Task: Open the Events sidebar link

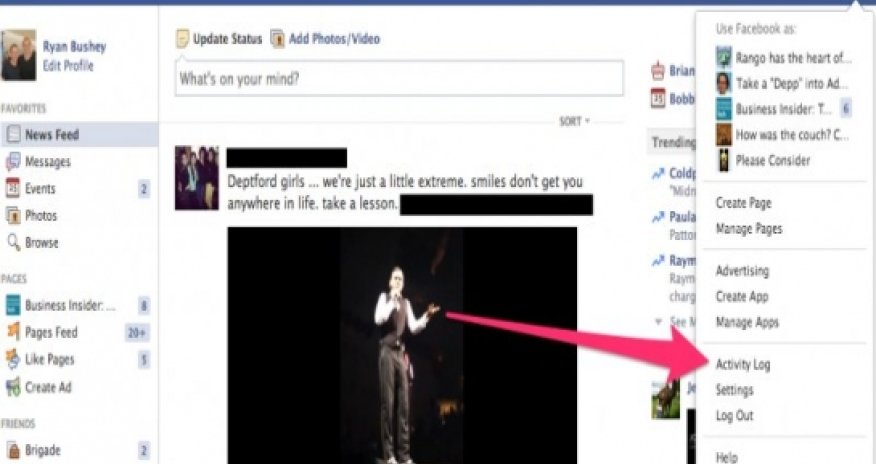Action: [x=40, y=188]
